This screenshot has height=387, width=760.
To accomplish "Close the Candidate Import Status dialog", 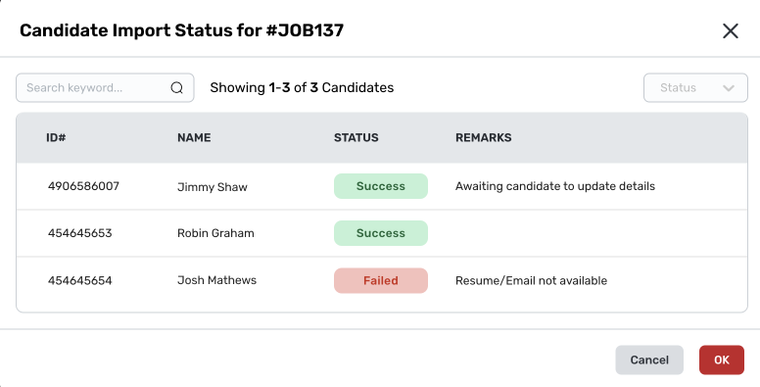I will pyautogui.click(x=730, y=31).
